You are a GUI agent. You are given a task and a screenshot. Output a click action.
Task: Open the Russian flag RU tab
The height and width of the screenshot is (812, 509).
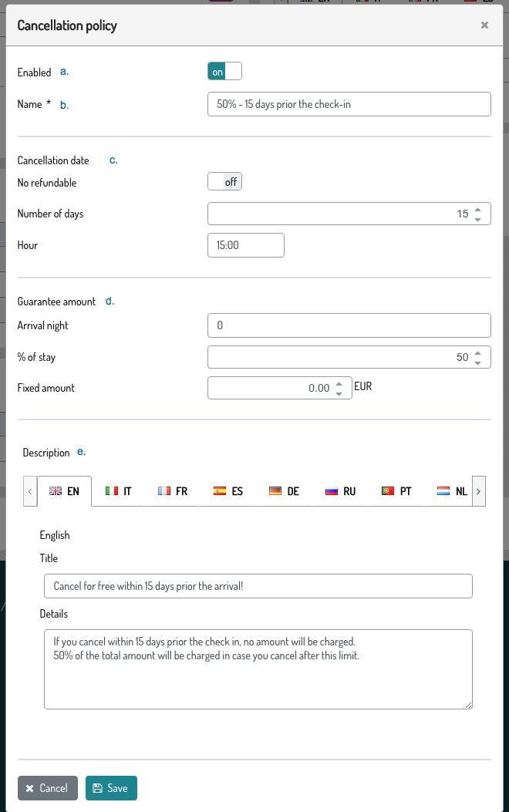click(x=340, y=491)
